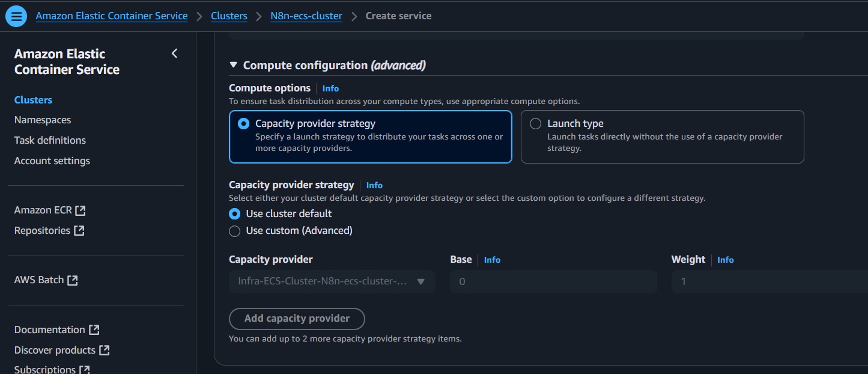Select the Capacity provider strategy compute option
The image size is (868, 374).
pyautogui.click(x=371, y=136)
